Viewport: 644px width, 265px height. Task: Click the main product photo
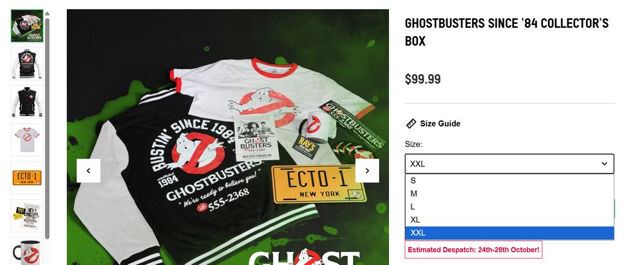coord(228,137)
